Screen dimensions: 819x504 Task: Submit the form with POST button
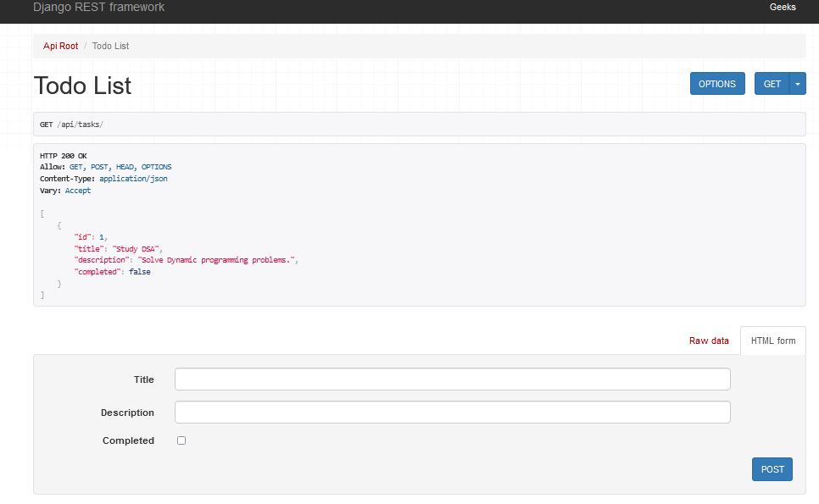(772, 469)
